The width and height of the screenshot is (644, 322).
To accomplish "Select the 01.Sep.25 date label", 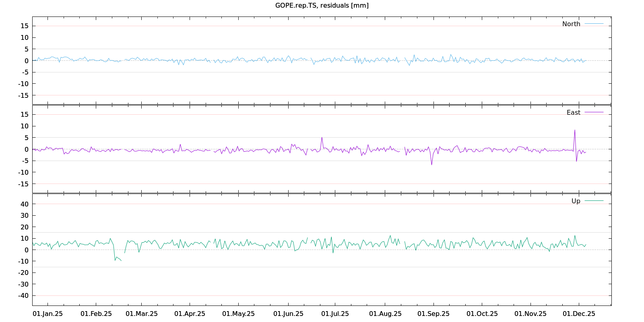I will click(x=433, y=314).
